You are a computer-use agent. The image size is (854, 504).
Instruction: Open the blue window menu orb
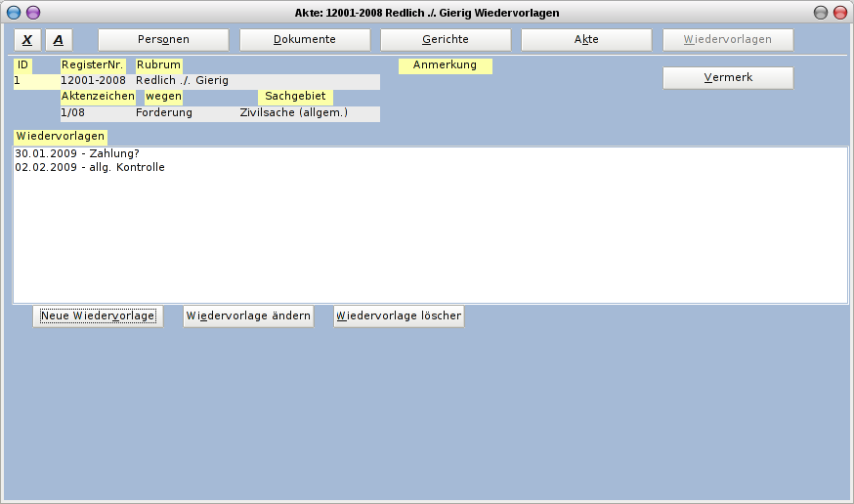[x=14, y=12]
